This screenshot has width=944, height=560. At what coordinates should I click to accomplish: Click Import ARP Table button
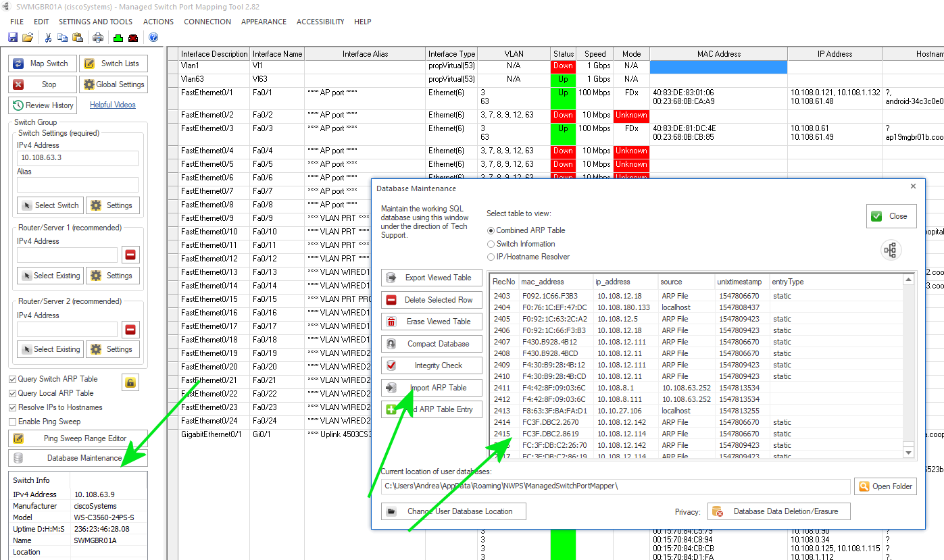432,388
